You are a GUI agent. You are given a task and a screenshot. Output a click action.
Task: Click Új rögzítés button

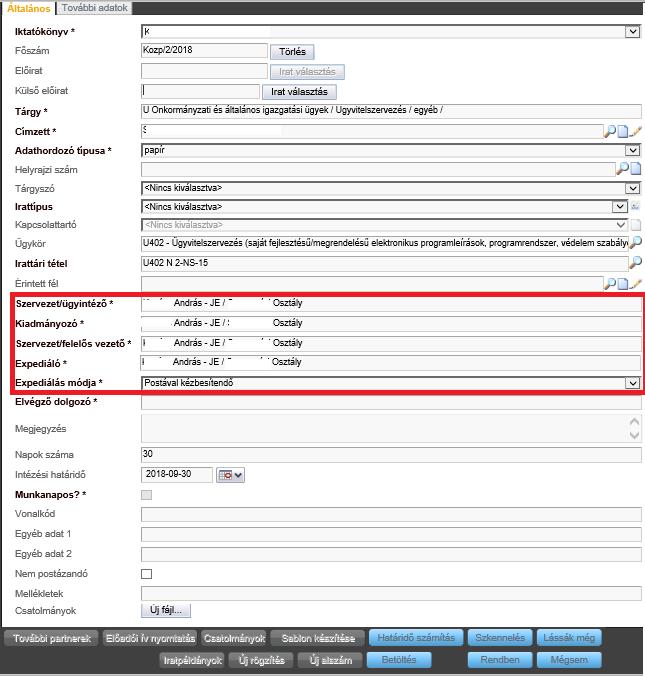pos(261,660)
